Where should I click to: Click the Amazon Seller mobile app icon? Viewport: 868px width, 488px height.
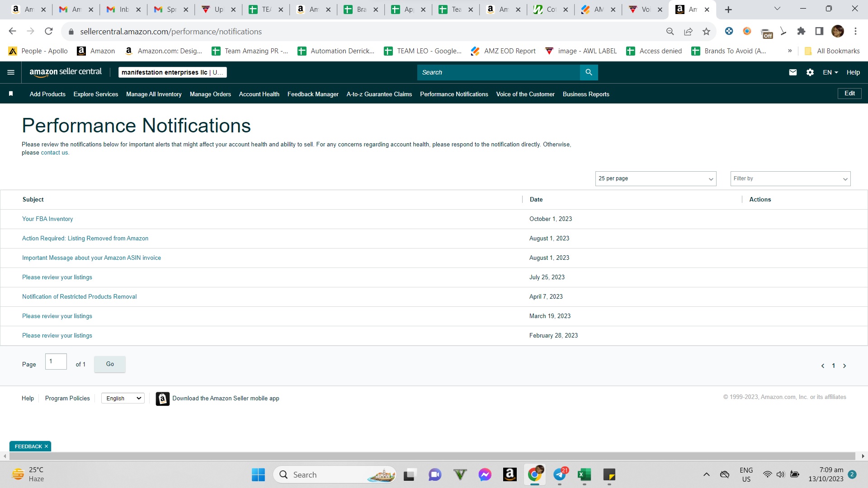pos(163,399)
